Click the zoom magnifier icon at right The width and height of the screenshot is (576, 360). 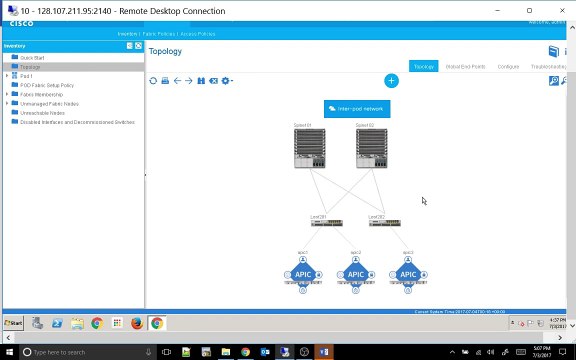(554, 80)
